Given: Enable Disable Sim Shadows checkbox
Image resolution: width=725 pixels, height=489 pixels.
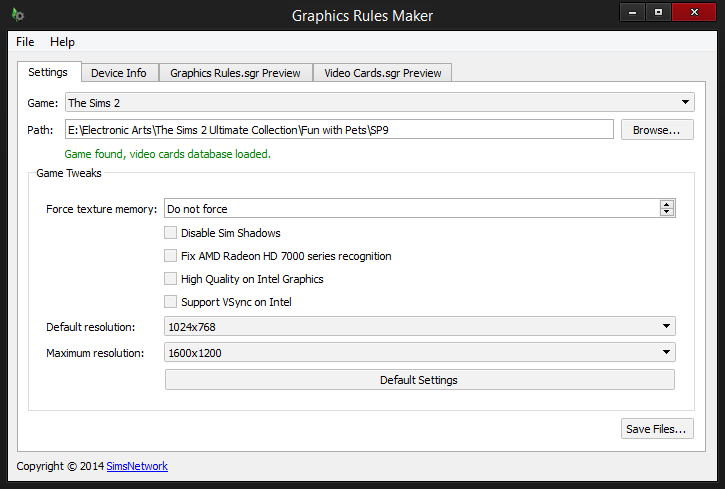Looking at the screenshot, I should [x=170, y=233].
